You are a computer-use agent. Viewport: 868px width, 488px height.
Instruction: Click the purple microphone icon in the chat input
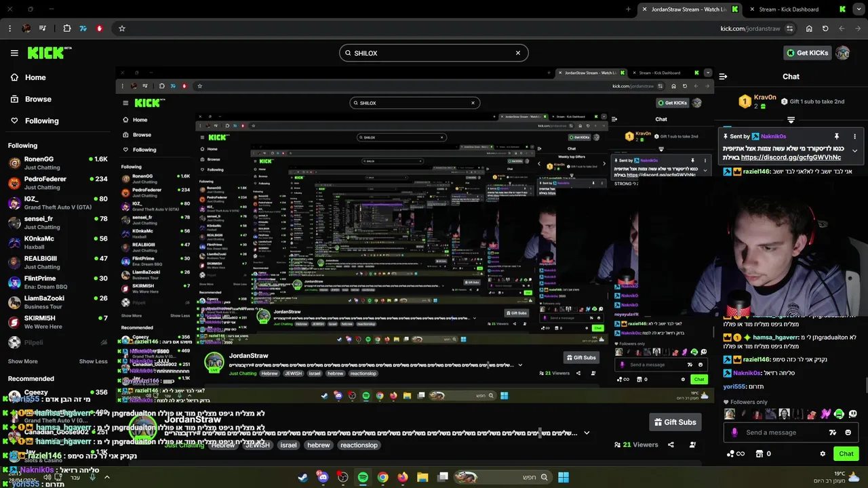(734, 432)
